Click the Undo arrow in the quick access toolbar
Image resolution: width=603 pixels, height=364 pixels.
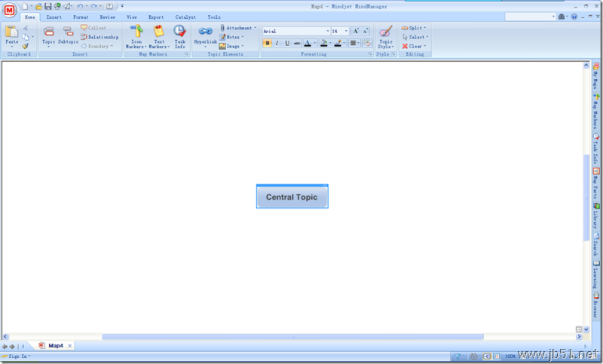[x=80, y=6]
